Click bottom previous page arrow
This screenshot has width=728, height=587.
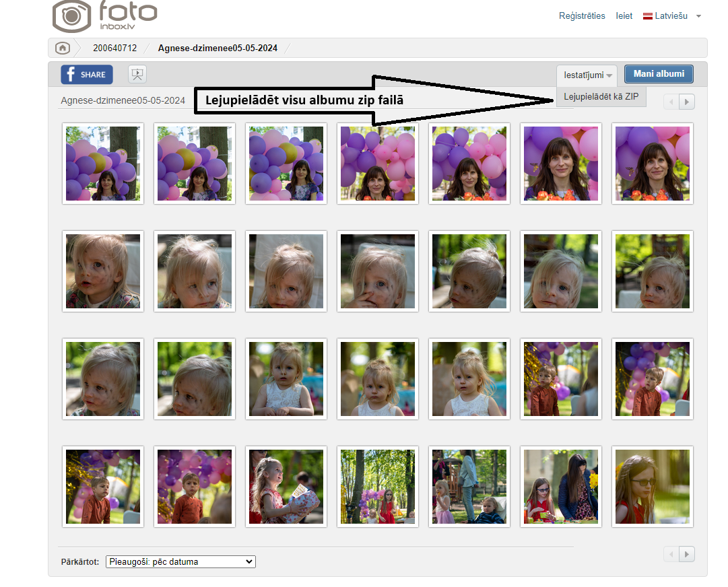coord(671,554)
